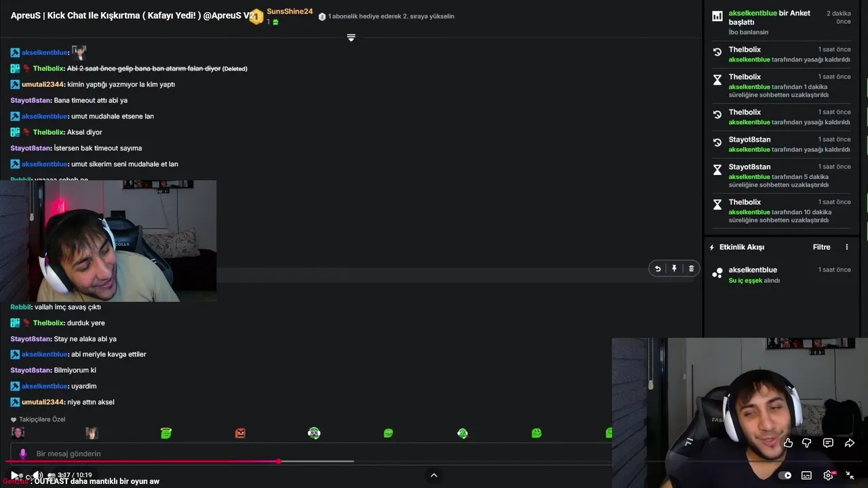Viewport: 868px width, 488px height.
Task: Click message 'İstersen bak timeout sayıma'
Action: pyautogui.click(x=98, y=148)
